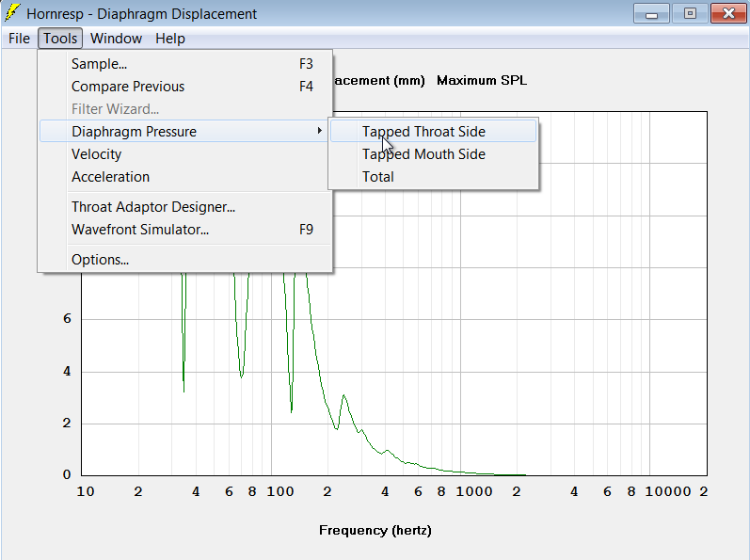
Task: Choose Sample... from Tools menu
Action: pos(185,64)
